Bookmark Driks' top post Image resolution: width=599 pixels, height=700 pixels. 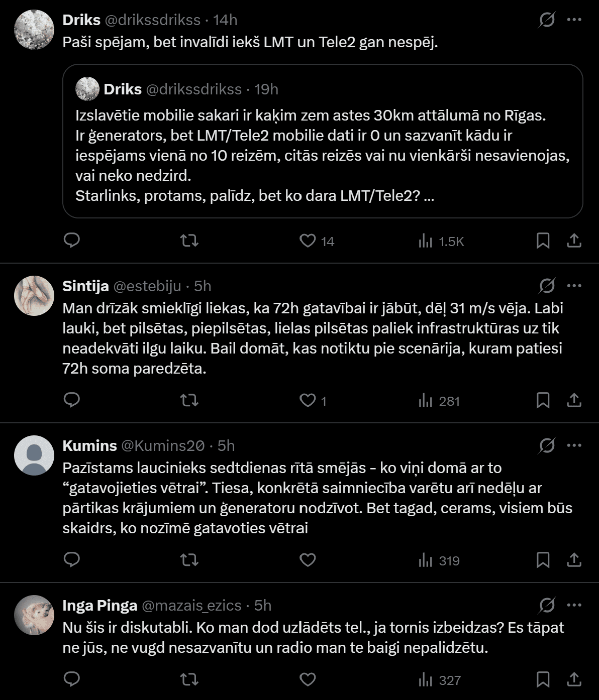tap(543, 242)
